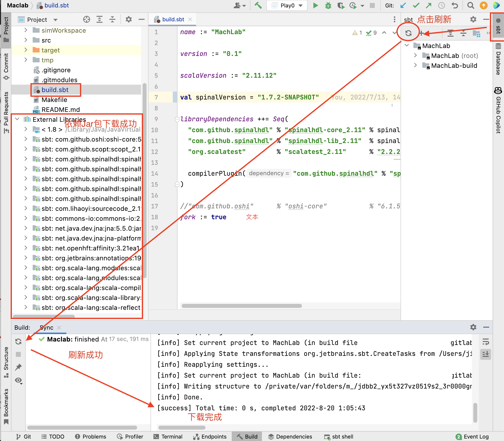Click the build hammer icon
The width and height of the screenshot is (504, 441).
(258, 5)
